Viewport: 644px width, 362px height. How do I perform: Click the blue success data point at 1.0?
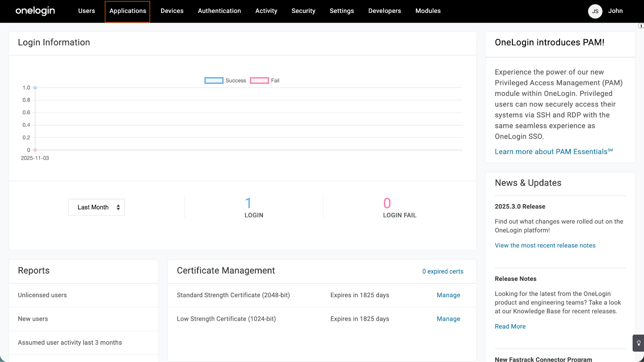pos(35,87)
